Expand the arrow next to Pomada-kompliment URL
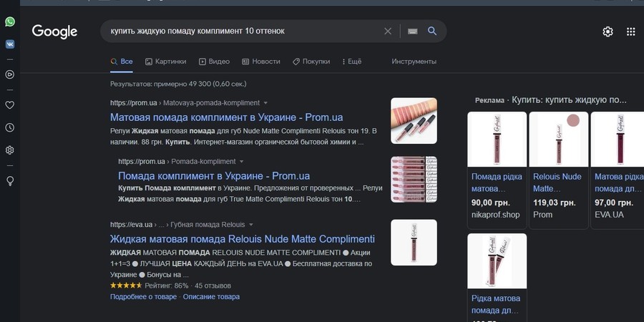The width and height of the screenshot is (644, 322). coord(241,162)
